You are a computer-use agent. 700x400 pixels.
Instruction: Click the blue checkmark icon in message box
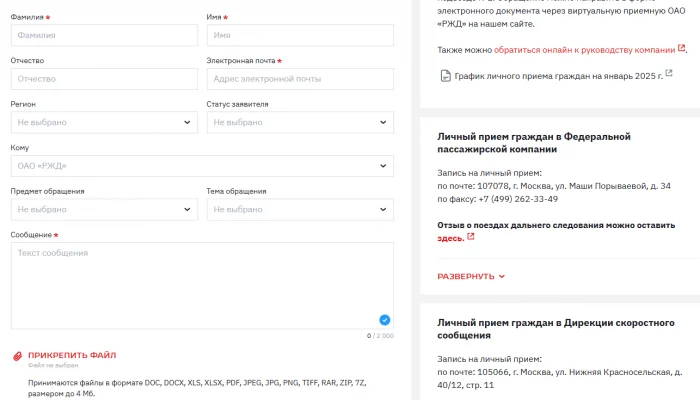384,320
